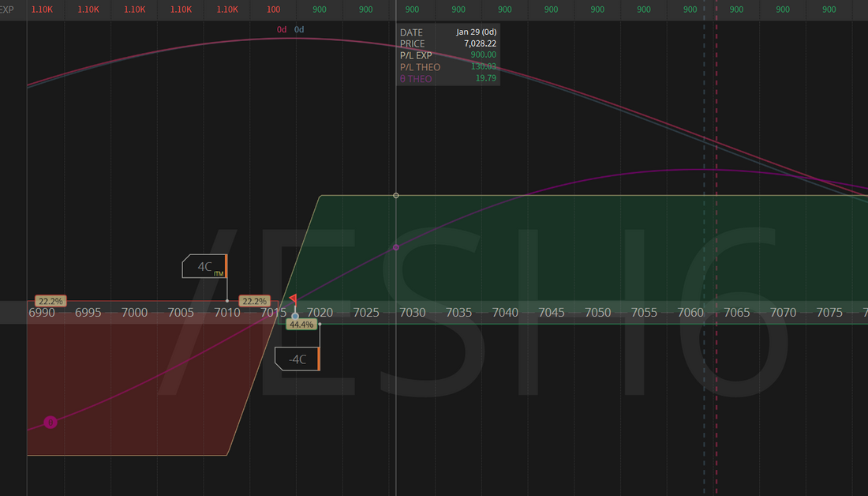Click the 7000 strike on the price axis
This screenshot has width=868, height=496.
pos(135,313)
